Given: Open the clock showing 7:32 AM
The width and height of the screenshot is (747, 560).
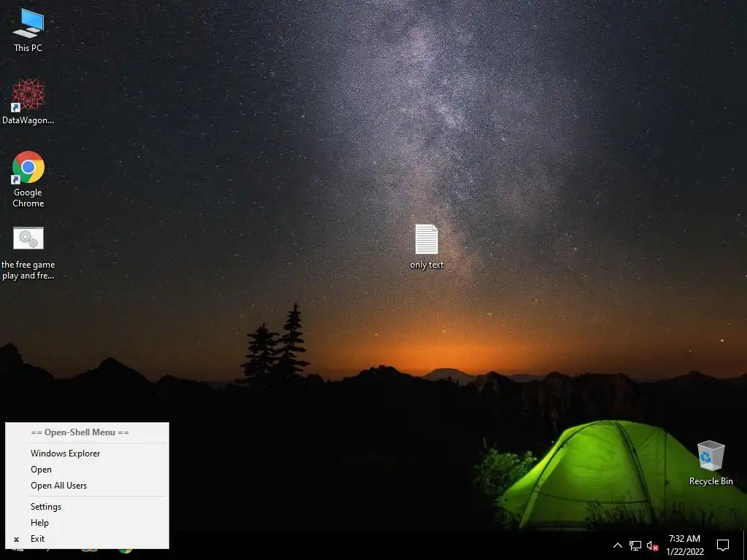Looking at the screenshot, I should (x=684, y=545).
